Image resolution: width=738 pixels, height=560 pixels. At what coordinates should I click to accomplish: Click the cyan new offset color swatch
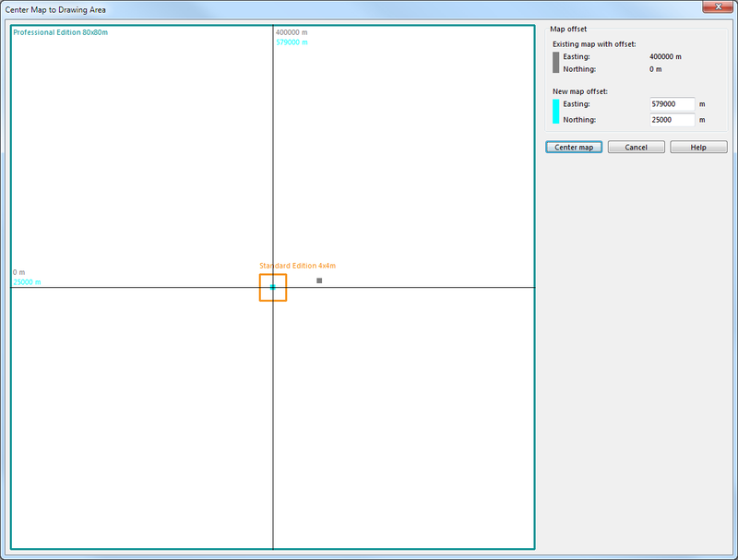point(556,112)
